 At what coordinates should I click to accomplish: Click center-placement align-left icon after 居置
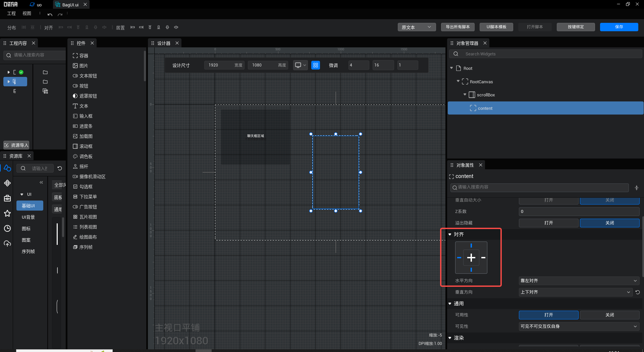[132, 27]
